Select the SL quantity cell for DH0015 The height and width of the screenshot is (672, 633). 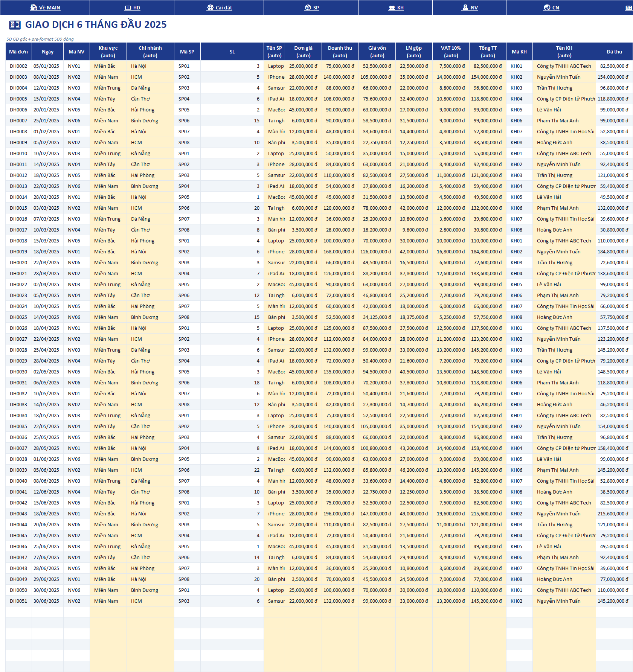pos(232,208)
